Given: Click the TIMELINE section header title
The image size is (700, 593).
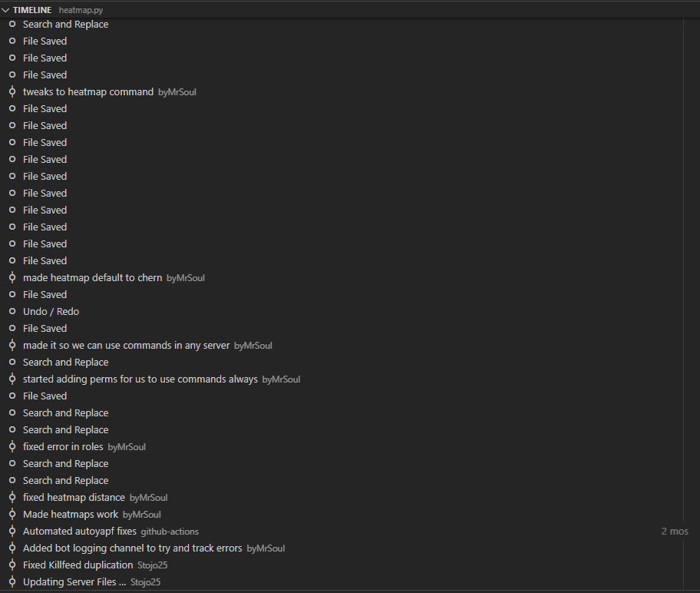Looking at the screenshot, I should 32,10.
